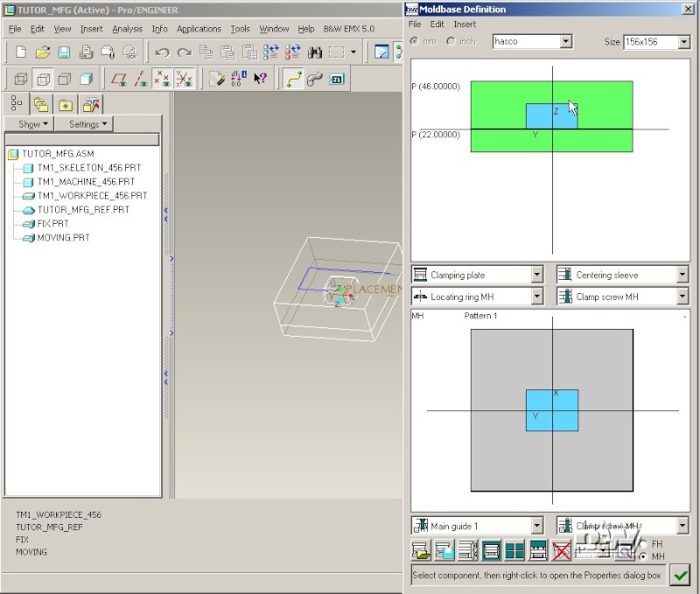This screenshot has height=594, width=700.
Task: Open the B&W EMX 5.0 menu
Action: click(349, 29)
